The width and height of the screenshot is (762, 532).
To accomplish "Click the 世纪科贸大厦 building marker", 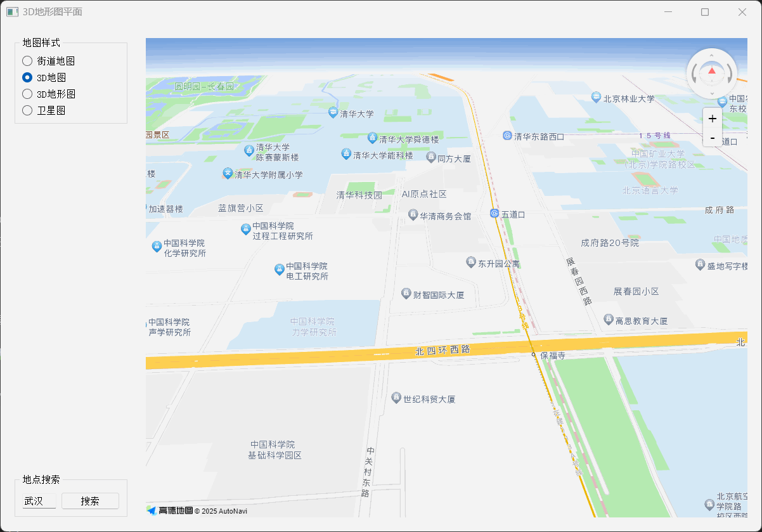I will point(397,398).
